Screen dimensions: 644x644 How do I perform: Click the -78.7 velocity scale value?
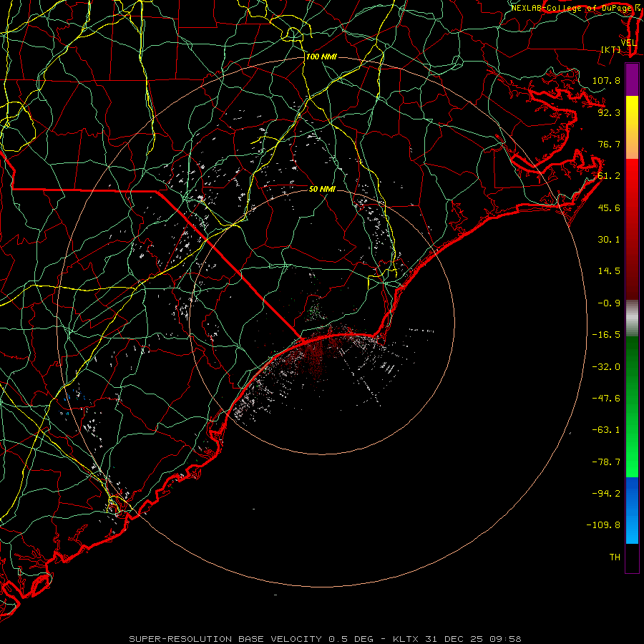coord(606,462)
